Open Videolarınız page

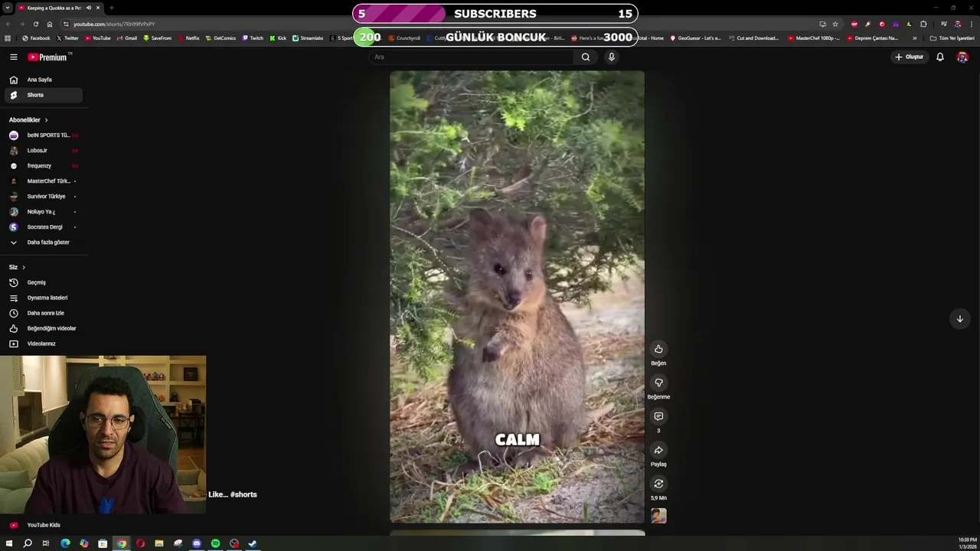(43, 344)
